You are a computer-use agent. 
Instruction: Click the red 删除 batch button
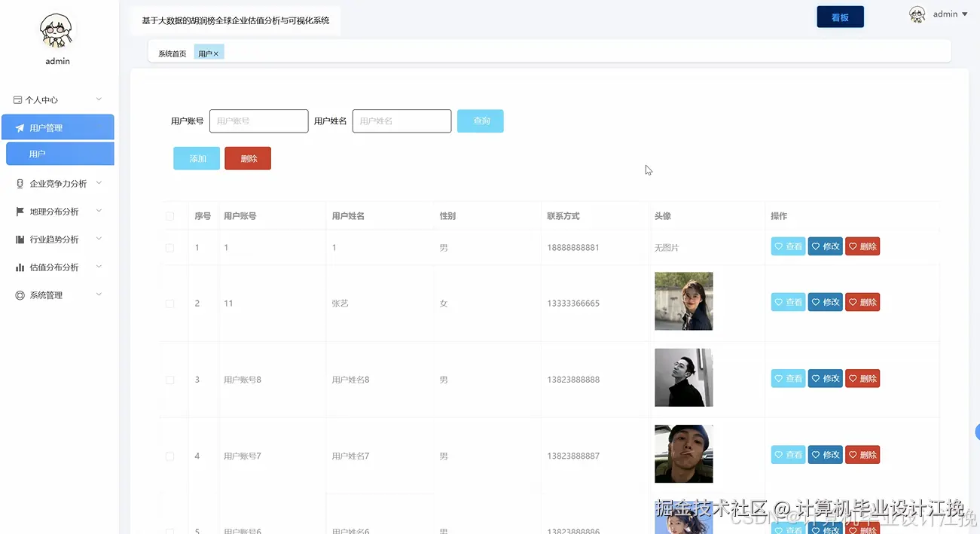[248, 158]
